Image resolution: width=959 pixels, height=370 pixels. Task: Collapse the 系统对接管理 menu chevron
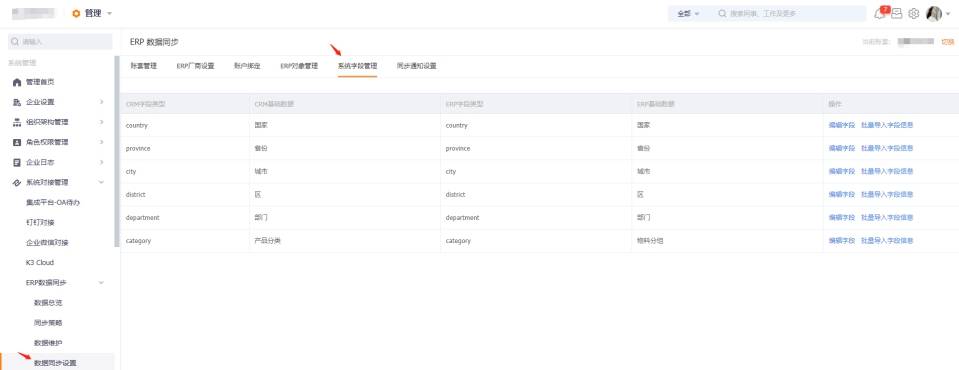coord(102,182)
